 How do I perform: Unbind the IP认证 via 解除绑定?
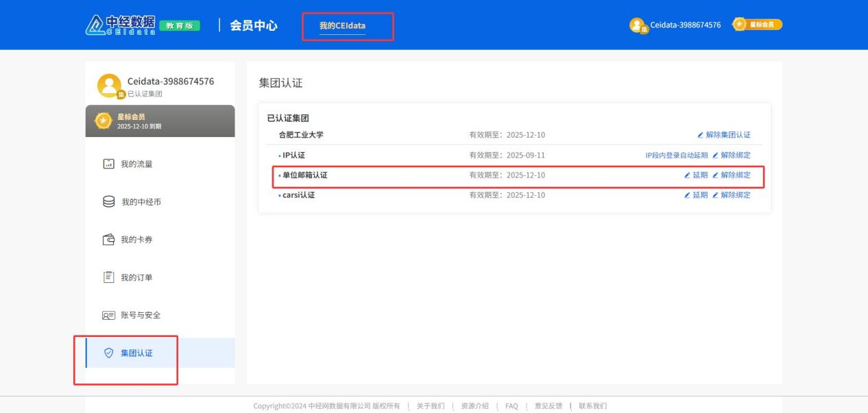click(732, 155)
